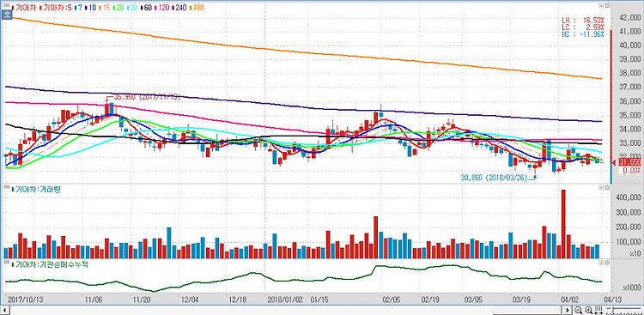Select the 7-day moving average legend
The image size is (644, 315).
point(78,8)
